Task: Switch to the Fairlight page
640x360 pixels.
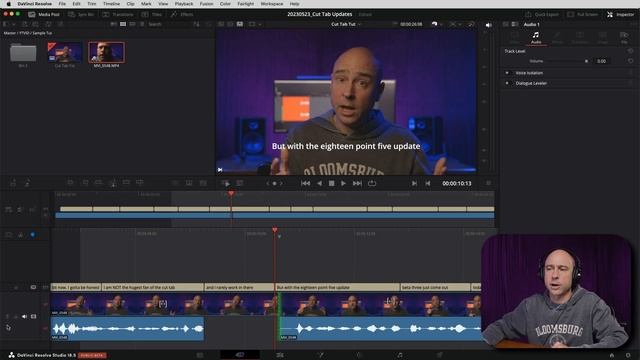Action: click(400, 355)
